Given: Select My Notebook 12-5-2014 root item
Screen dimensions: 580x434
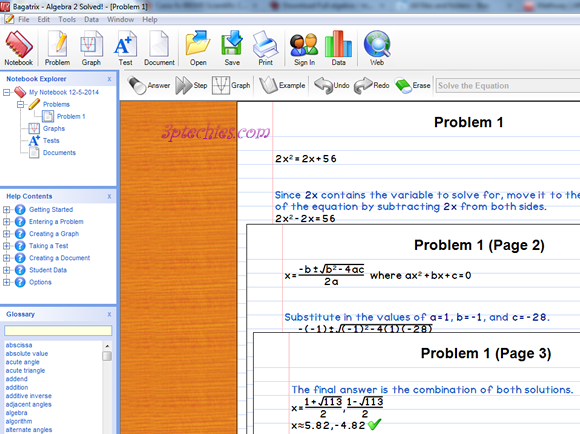Looking at the screenshot, I should pos(64,92).
